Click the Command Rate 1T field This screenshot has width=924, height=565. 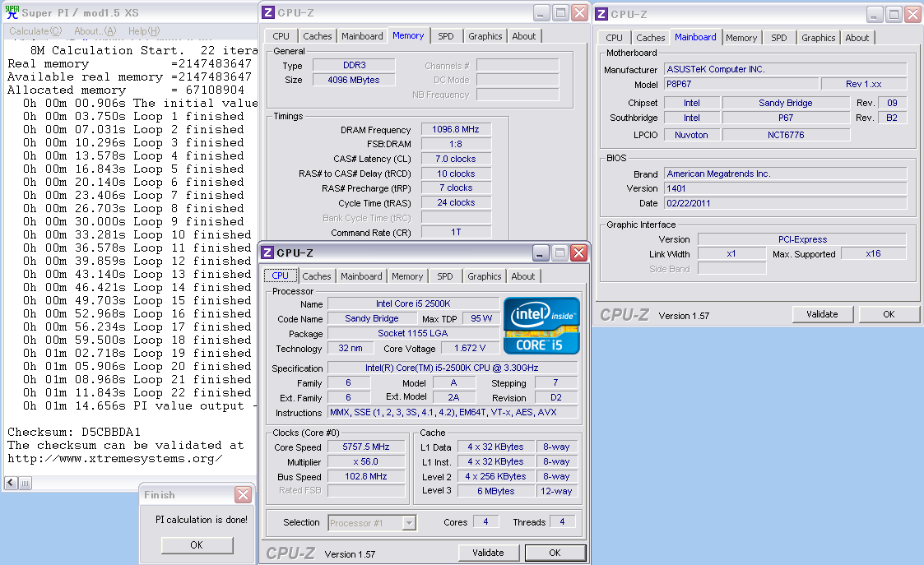pyautogui.click(x=456, y=232)
